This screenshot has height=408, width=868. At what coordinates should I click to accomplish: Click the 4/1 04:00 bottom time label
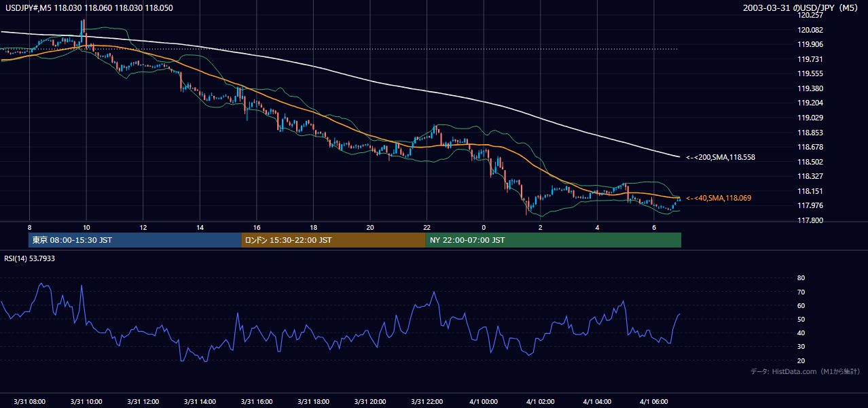click(x=597, y=402)
